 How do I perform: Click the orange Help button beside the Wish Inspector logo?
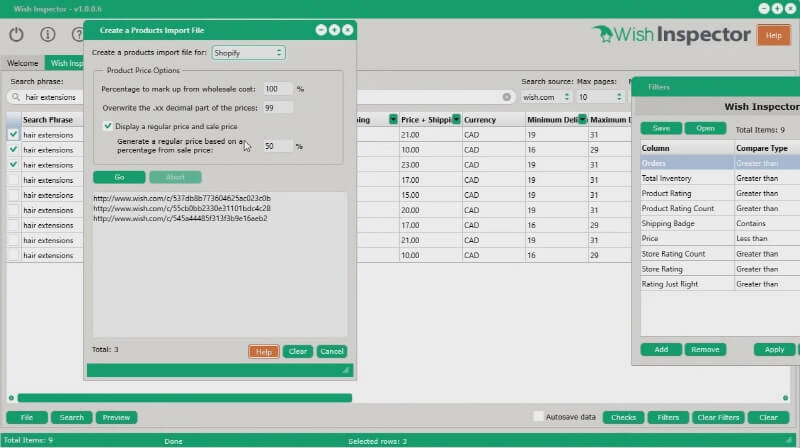click(x=773, y=36)
